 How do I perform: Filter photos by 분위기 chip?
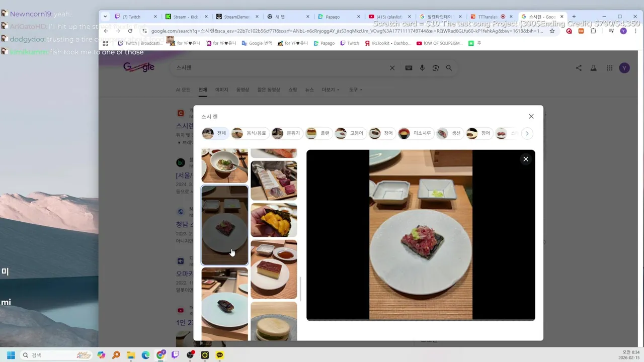[287, 133]
